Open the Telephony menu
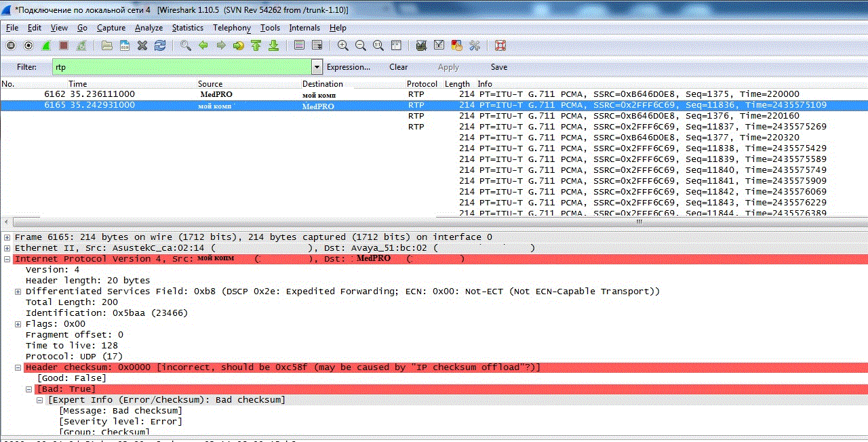The image size is (868, 442). tap(232, 28)
